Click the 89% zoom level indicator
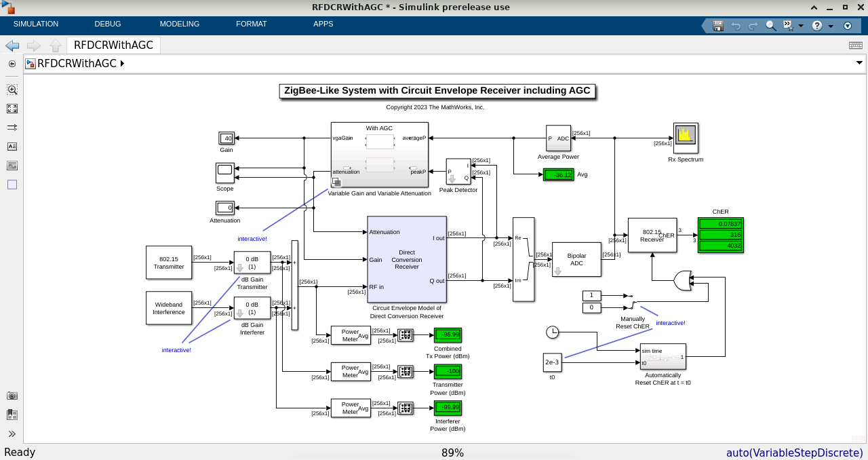The height and width of the screenshot is (460, 868). pyautogui.click(x=452, y=453)
